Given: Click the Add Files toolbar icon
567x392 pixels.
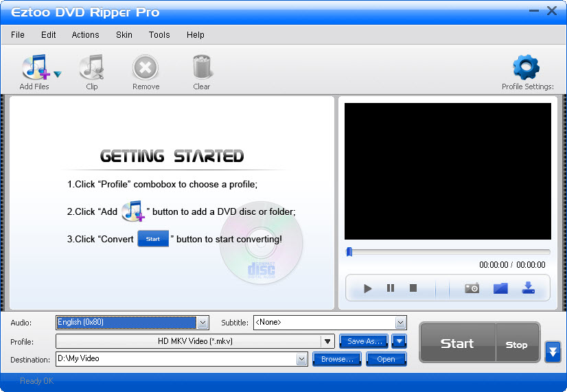Looking at the screenshot, I should coord(36,67).
